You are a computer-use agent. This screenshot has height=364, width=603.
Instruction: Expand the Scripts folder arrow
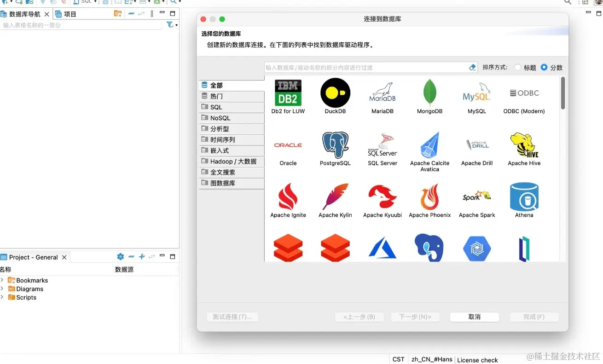pos(2,297)
